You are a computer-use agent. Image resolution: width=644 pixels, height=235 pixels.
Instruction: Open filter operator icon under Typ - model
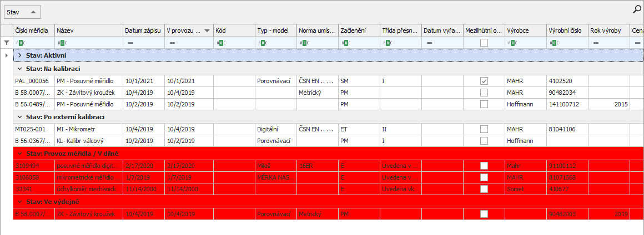click(261, 43)
